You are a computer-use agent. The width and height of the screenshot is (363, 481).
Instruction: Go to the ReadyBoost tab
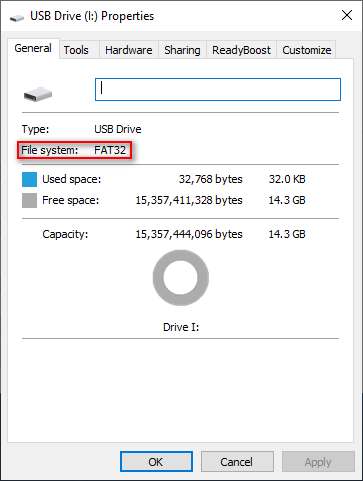click(x=241, y=50)
